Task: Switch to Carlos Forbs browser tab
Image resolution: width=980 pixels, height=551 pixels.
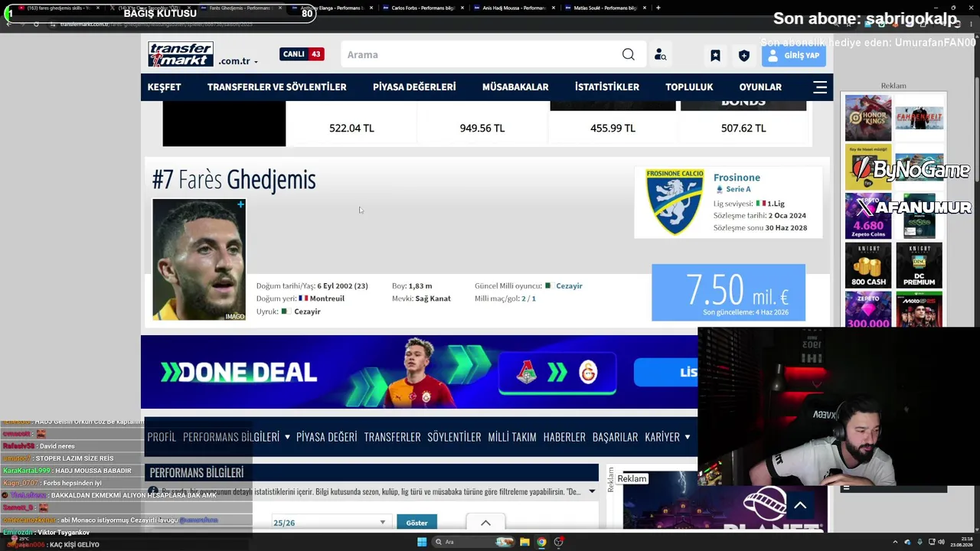Action: click(422, 8)
